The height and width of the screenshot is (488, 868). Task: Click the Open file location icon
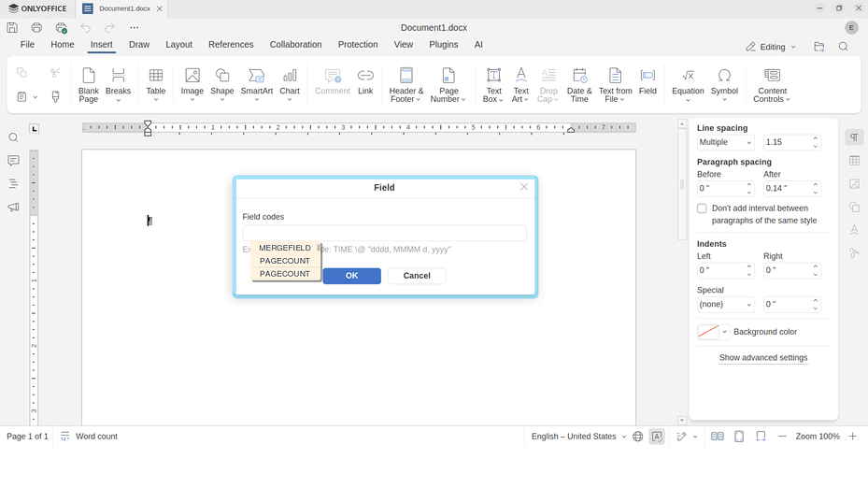[819, 47]
